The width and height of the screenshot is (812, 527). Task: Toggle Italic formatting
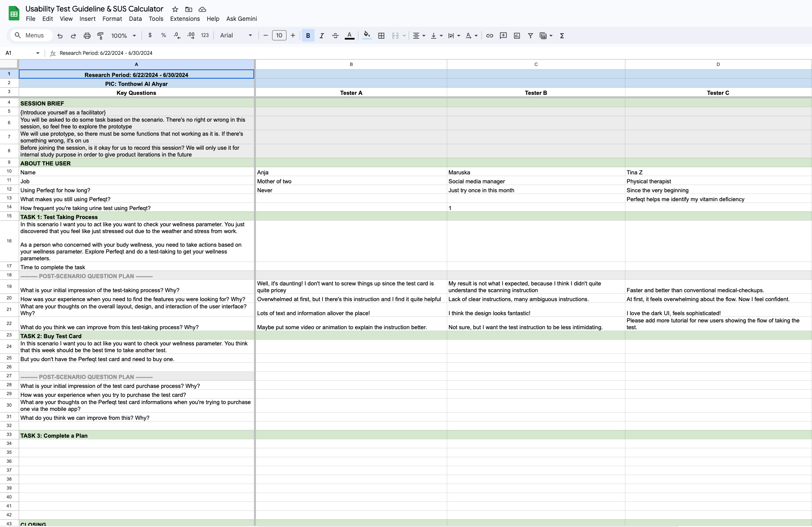click(x=322, y=36)
